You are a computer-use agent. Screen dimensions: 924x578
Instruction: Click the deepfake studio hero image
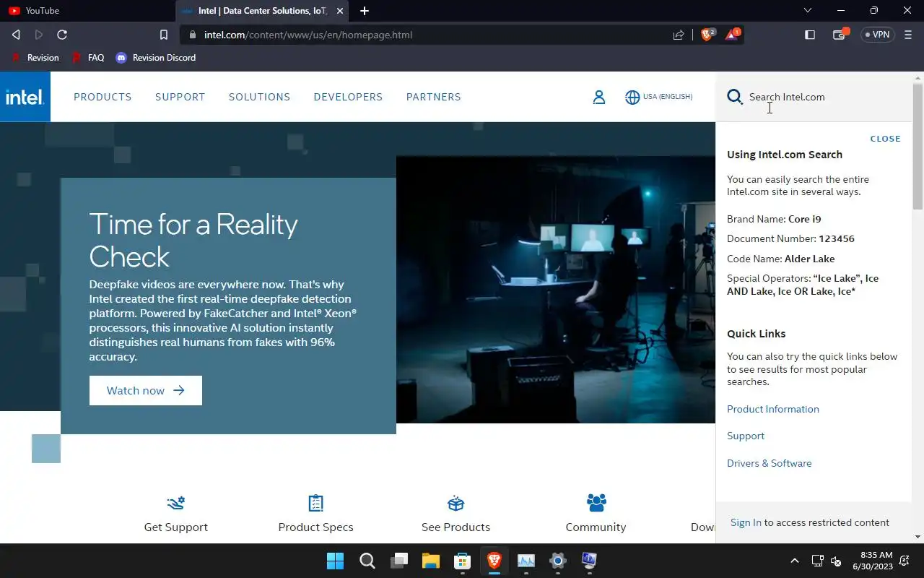(x=556, y=290)
